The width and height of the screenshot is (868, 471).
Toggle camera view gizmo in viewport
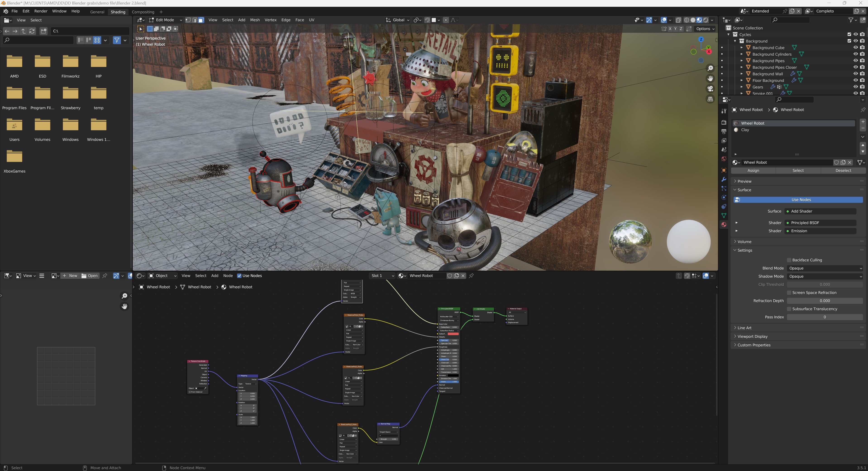pos(710,89)
